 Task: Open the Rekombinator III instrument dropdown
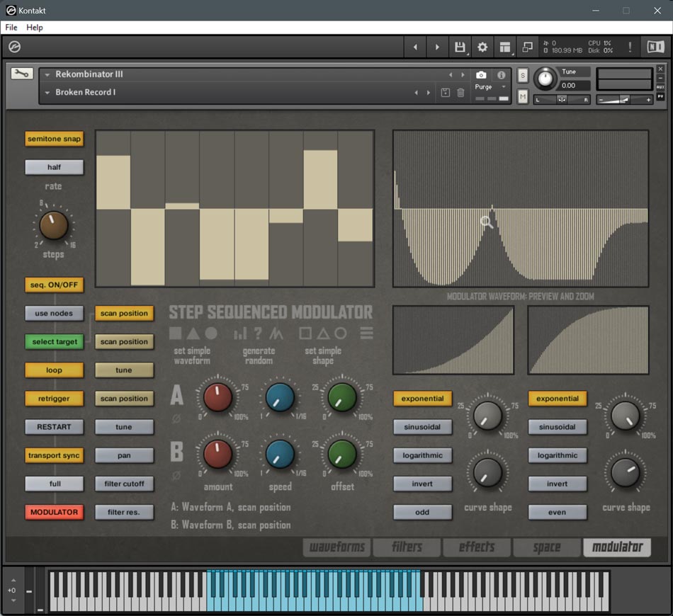point(47,74)
